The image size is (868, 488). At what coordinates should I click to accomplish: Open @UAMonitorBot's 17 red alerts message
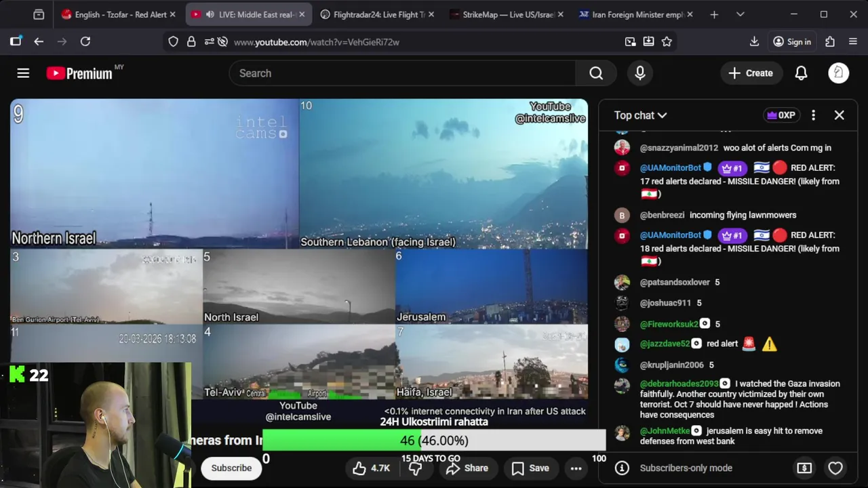[740, 181]
